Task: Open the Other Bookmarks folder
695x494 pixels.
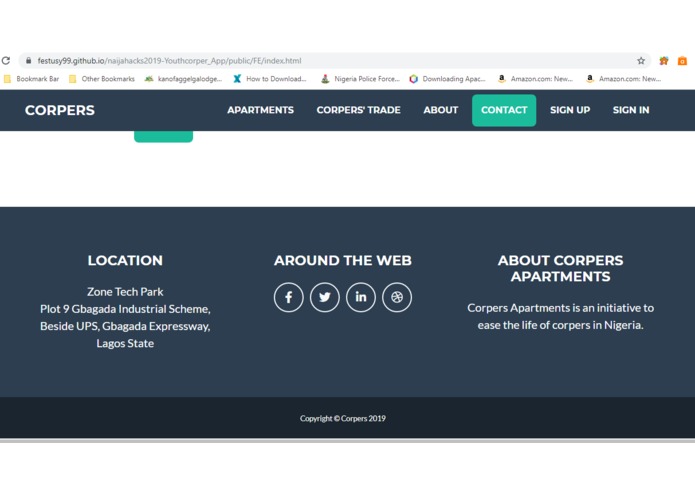Action: click(x=102, y=79)
